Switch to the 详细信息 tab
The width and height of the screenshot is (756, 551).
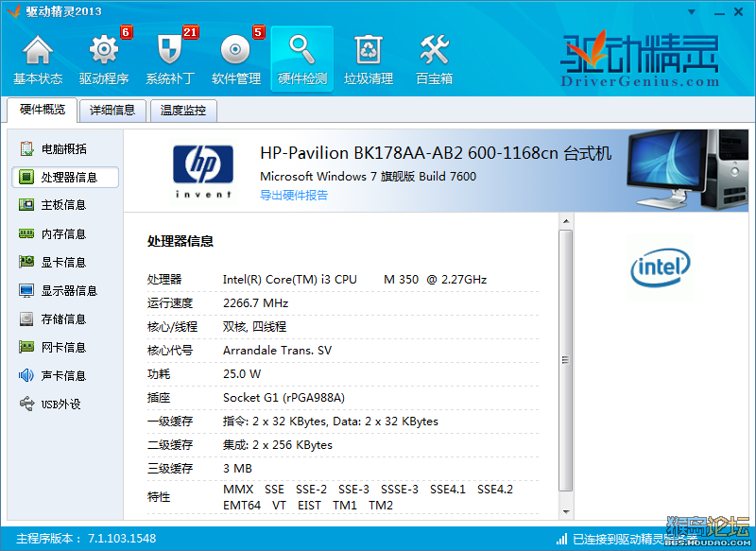[x=112, y=111]
